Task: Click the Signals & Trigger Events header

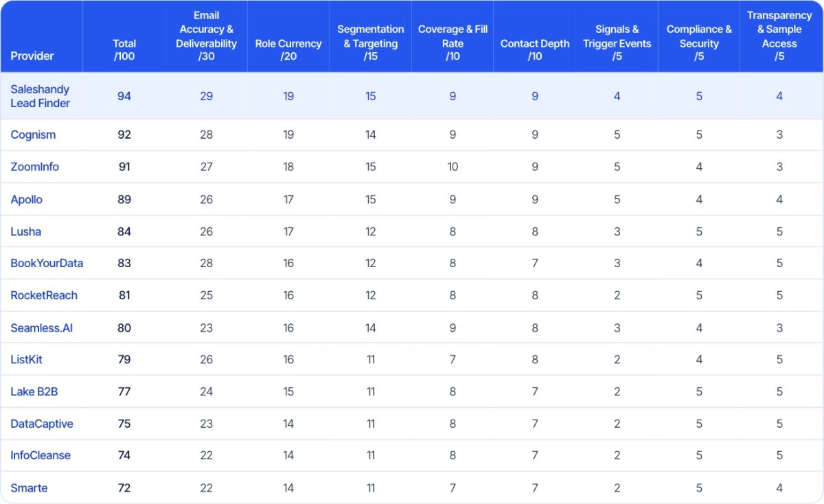Action: pyautogui.click(x=617, y=43)
